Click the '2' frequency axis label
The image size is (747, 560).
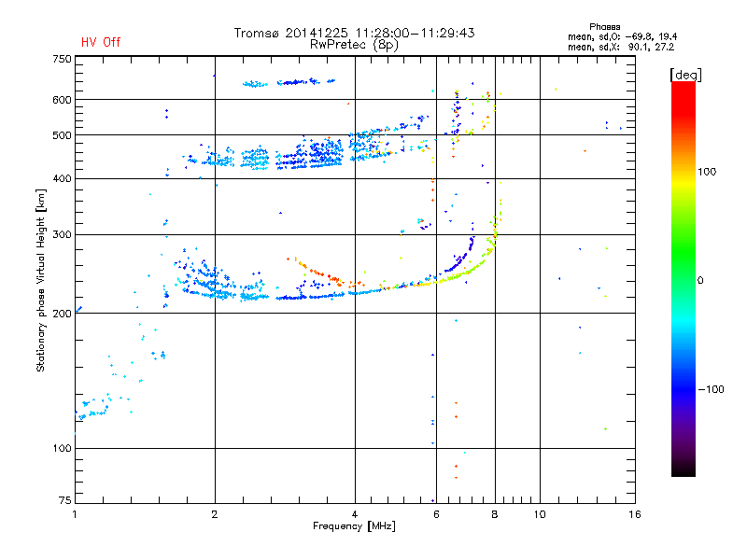click(x=215, y=514)
